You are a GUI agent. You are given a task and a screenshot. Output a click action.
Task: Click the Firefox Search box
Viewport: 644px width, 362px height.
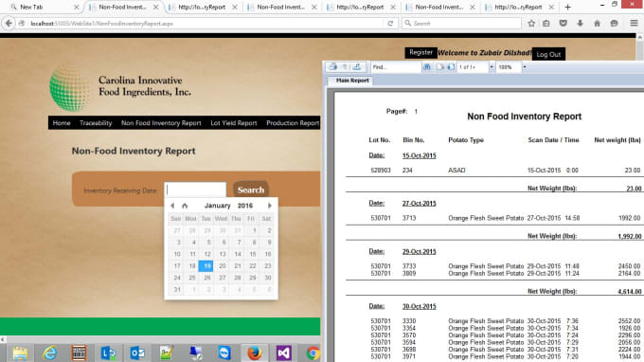pyautogui.click(x=462, y=24)
